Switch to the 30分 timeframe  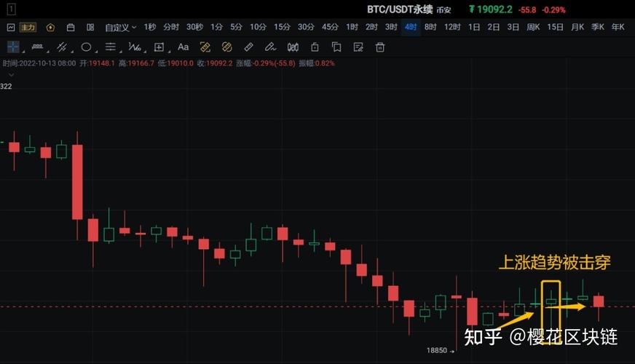point(306,27)
